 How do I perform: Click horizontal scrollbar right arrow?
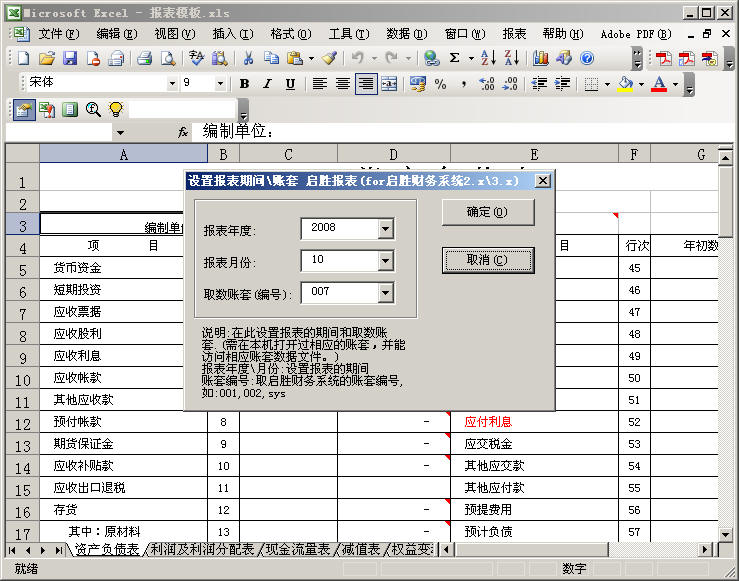coord(706,549)
